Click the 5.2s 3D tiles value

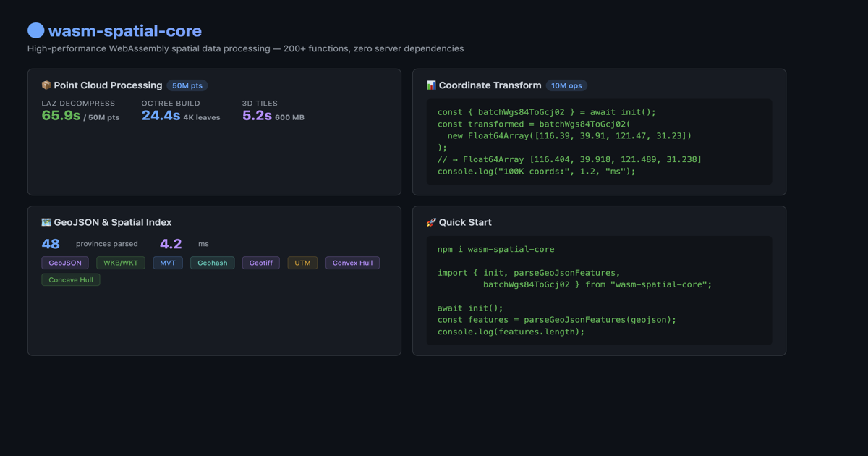point(257,116)
